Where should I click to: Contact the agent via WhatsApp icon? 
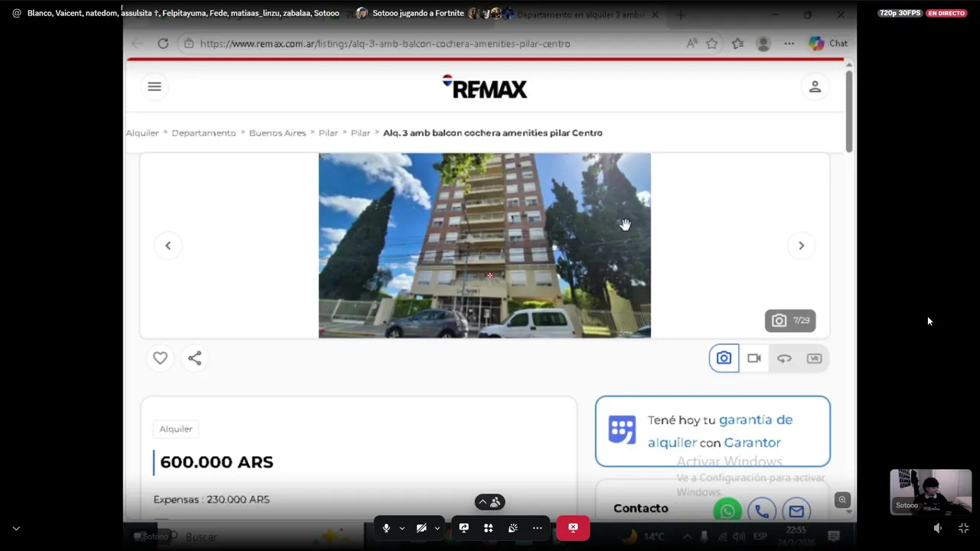[x=727, y=511]
